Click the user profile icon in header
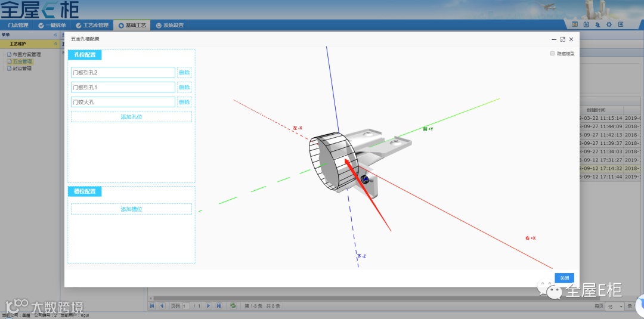This screenshot has width=644, height=319. pyautogui.click(x=597, y=24)
